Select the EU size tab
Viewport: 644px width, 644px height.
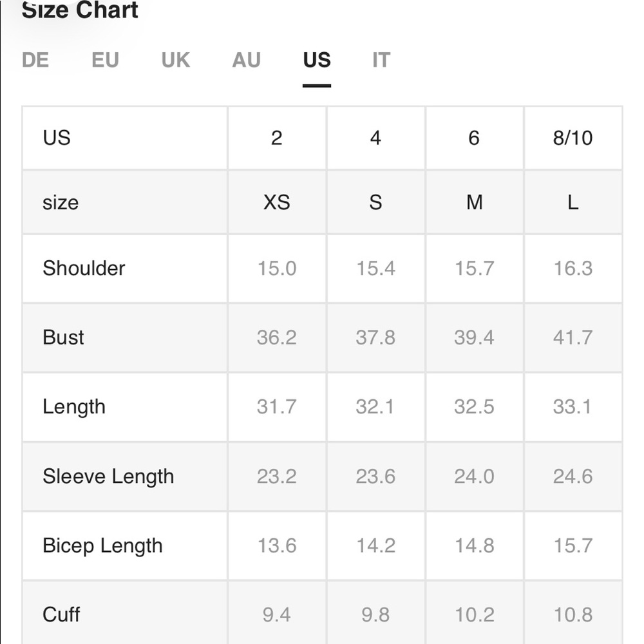point(105,60)
